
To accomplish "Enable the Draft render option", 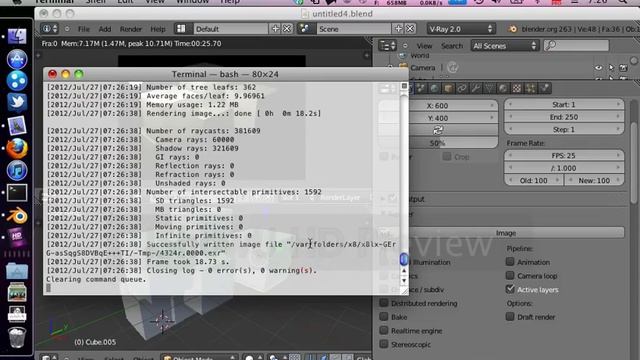I will [510, 316].
